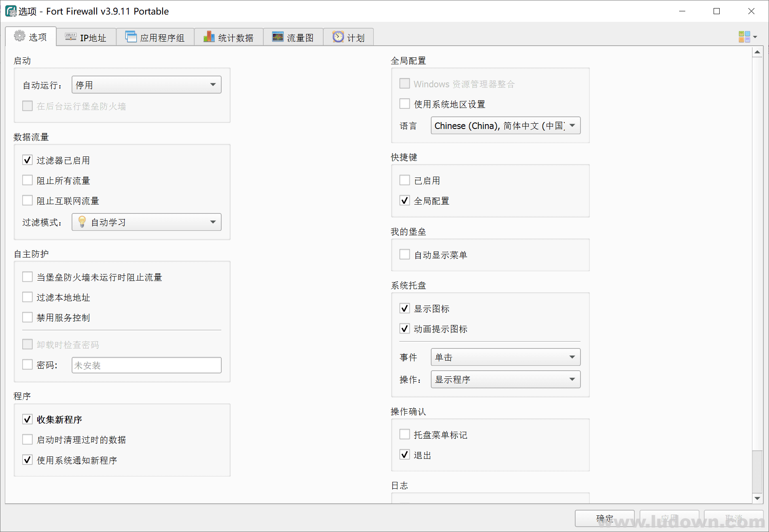Open the 流量图 tab
The width and height of the screenshot is (769, 532).
coord(293,37)
